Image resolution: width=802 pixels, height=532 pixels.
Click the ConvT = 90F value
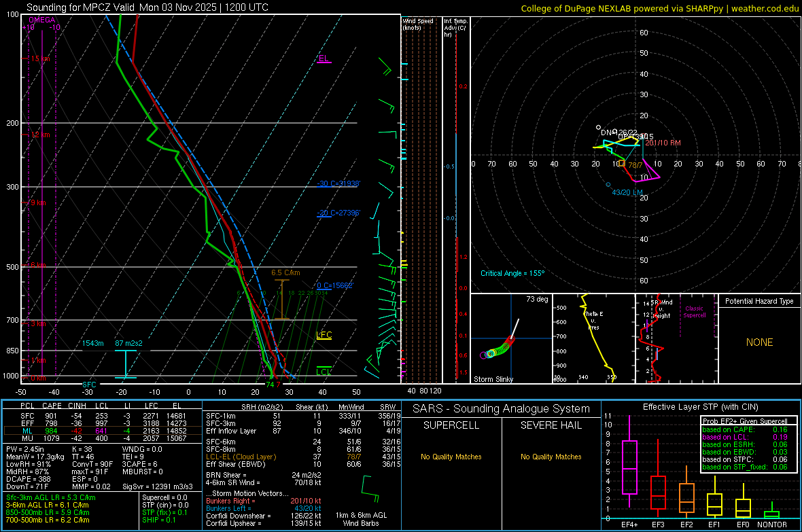92,464
